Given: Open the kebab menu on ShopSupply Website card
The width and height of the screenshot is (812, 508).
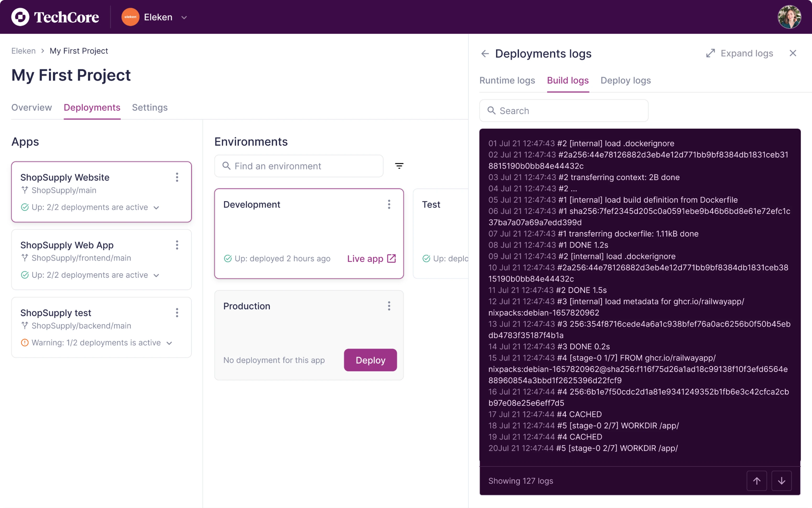Looking at the screenshot, I should click(x=177, y=177).
